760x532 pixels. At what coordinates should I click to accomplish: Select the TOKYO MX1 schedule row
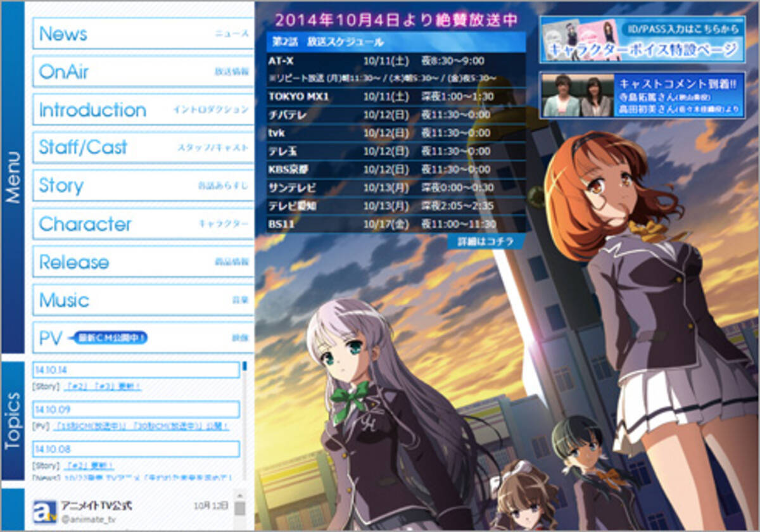pyautogui.click(x=396, y=97)
